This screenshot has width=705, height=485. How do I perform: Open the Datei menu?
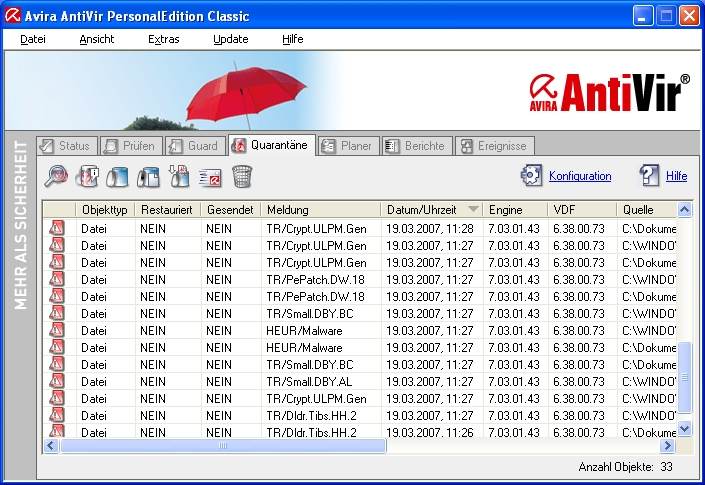point(33,39)
